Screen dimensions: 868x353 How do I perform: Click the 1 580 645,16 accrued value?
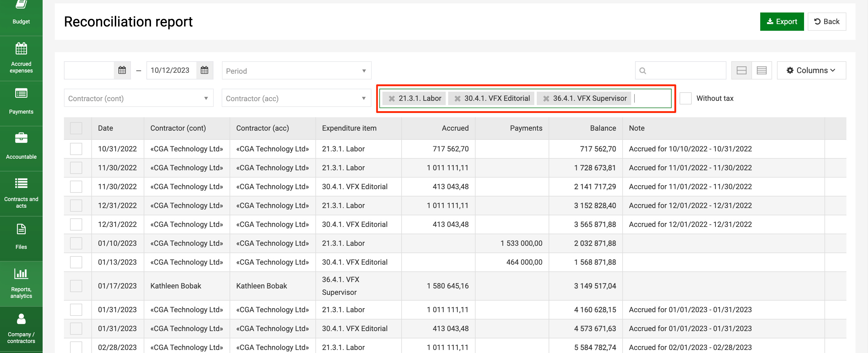coord(447,286)
